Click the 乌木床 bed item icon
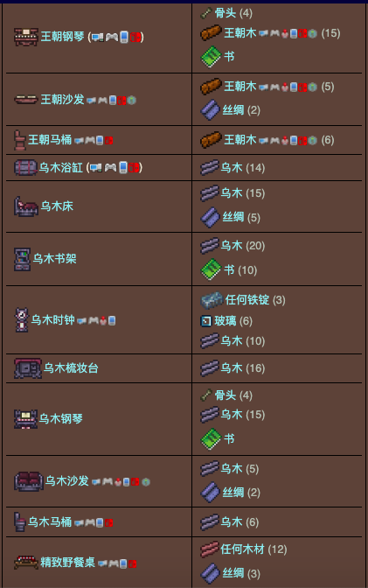Viewport: 368px width, 588px height. click(26, 206)
